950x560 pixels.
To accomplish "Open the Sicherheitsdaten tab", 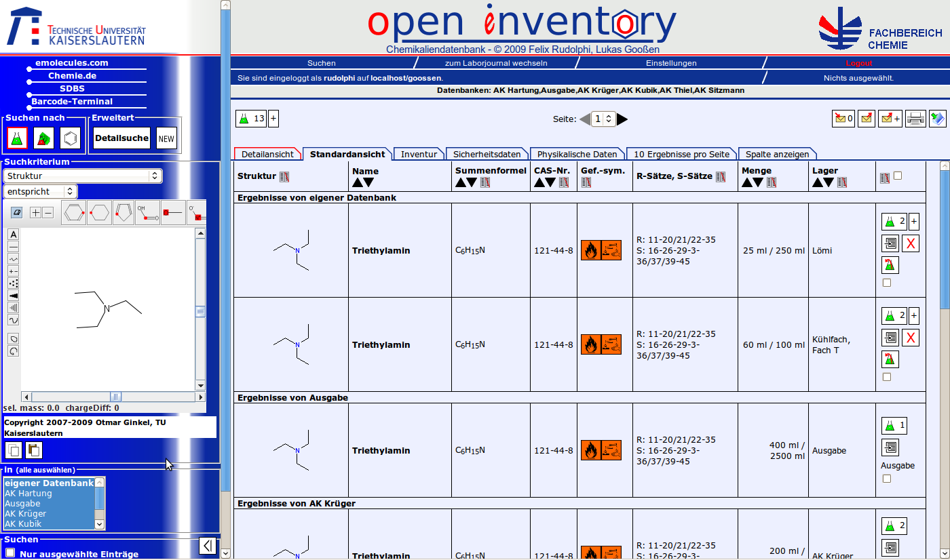I will pyautogui.click(x=487, y=154).
